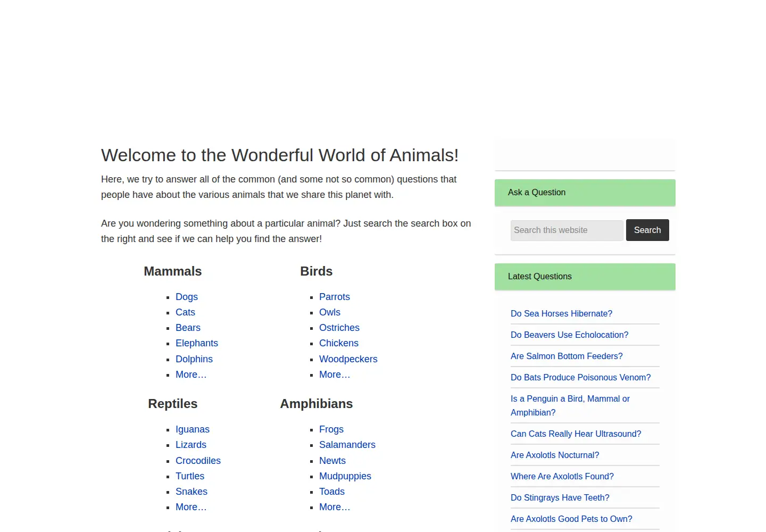Click the 'Latest Questions' green header
This screenshot has height=532, width=766.
585,277
